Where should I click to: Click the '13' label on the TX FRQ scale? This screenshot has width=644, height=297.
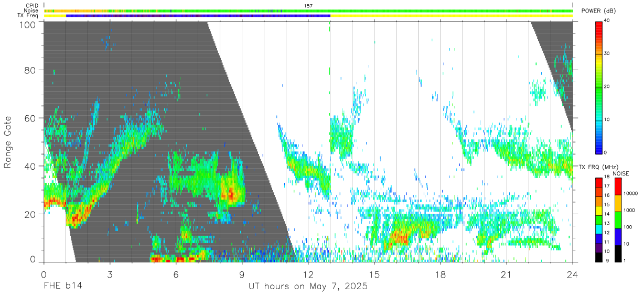tap(606, 223)
